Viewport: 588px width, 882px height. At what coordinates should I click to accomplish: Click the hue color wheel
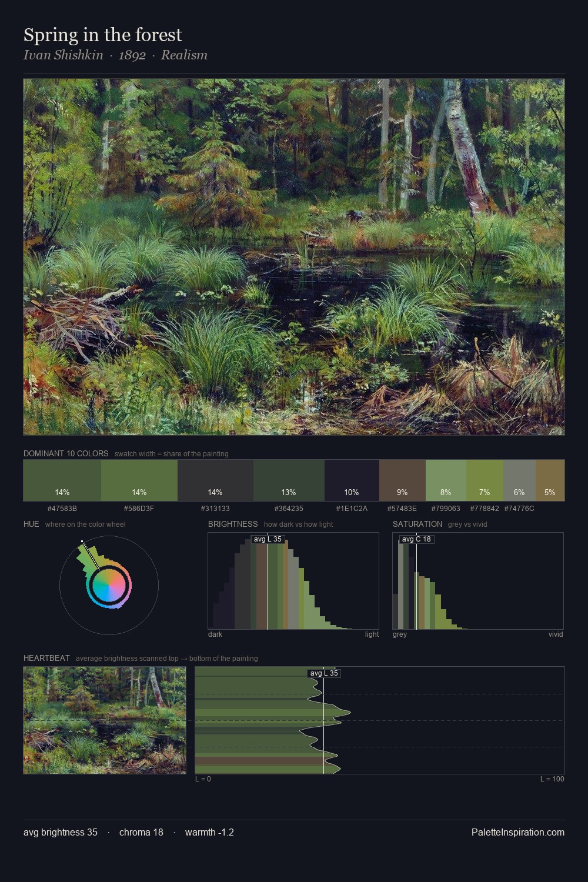coord(109,585)
